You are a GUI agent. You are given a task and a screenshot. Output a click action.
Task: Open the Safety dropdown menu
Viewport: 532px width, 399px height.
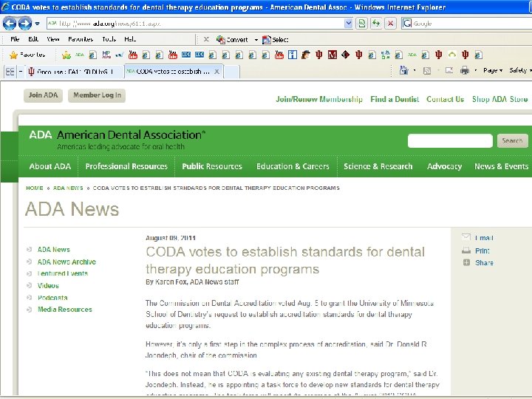(519, 71)
